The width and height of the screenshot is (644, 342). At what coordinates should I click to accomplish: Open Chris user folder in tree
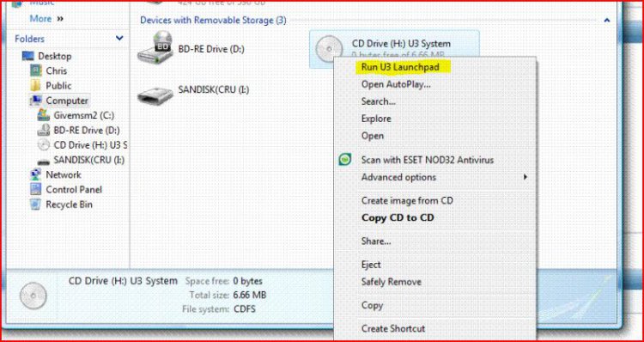point(57,70)
